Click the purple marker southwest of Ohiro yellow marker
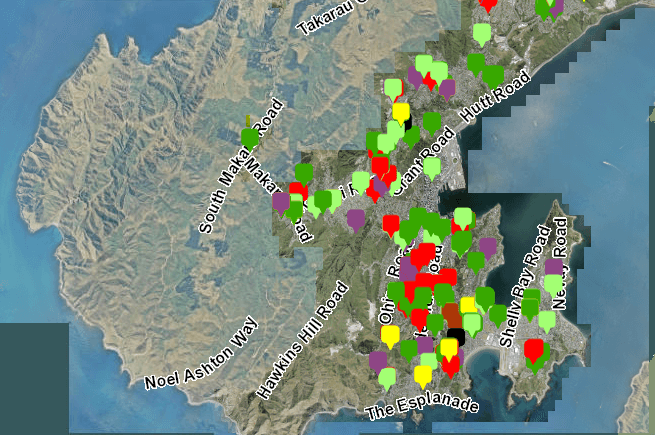 pyautogui.click(x=378, y=362)
